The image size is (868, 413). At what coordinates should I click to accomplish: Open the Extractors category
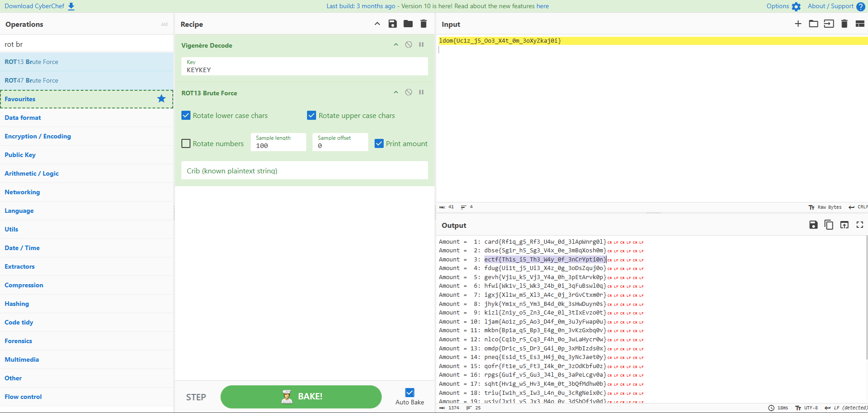87,266
